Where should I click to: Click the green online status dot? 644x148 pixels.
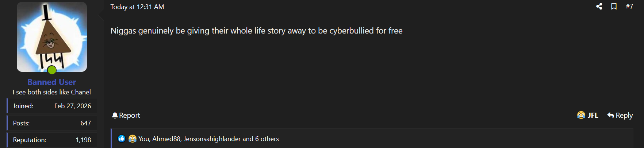tap(52, 70)
